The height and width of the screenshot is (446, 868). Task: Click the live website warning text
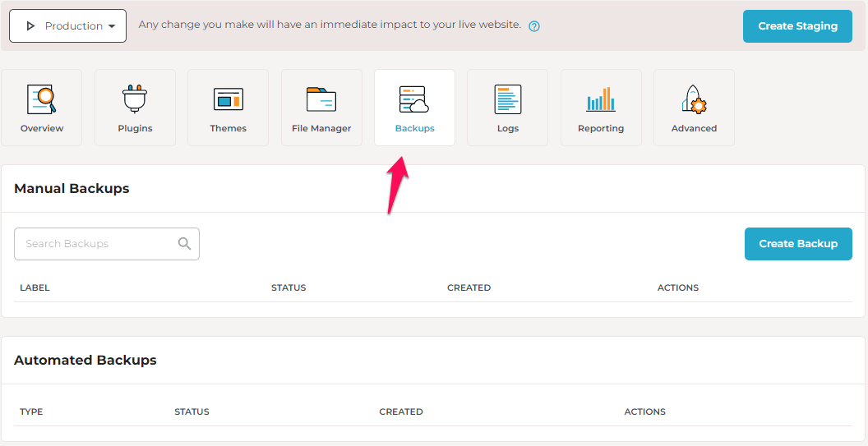click(x=330, y=25)
